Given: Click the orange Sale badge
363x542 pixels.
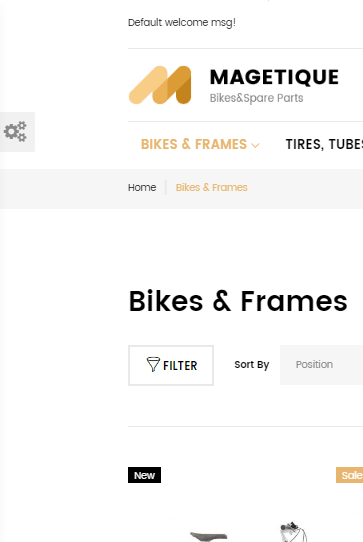Looking at the screenshot, I should (350, 475).
